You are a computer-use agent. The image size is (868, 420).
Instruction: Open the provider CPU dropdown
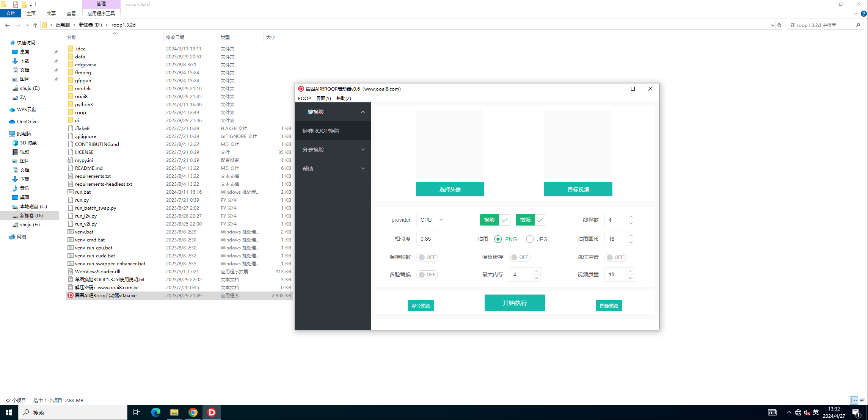click(432, 220)
